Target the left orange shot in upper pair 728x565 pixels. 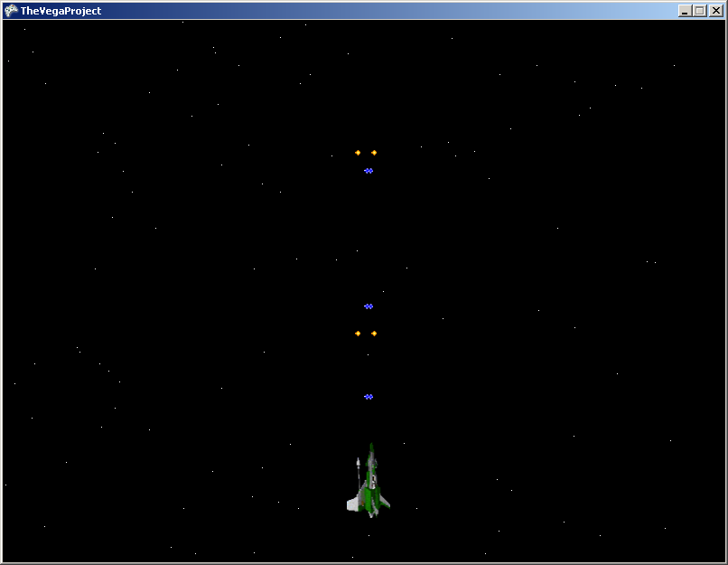(358, 153)
